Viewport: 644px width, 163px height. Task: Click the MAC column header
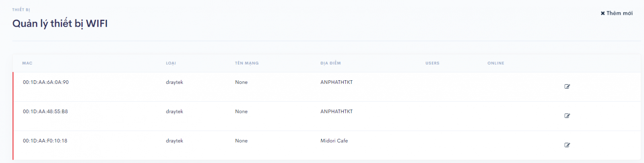[x=27, y=63]
